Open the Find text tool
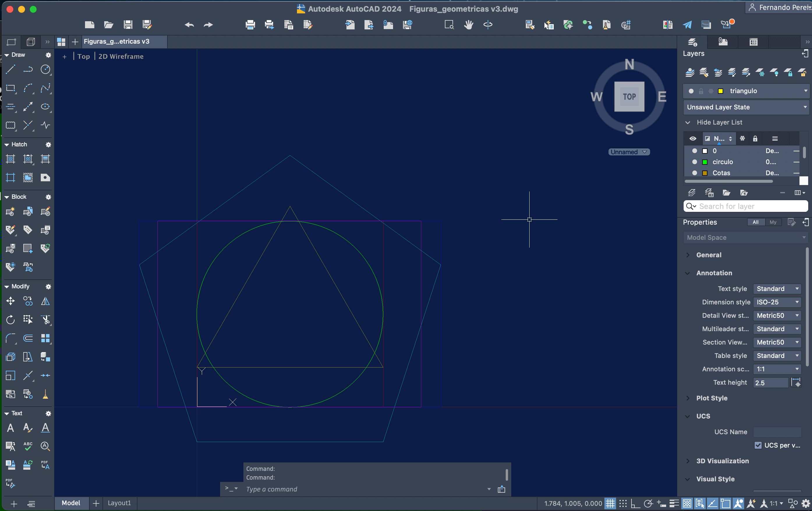The height and width of the screenshot is (511, 812). tap(45, 447)
